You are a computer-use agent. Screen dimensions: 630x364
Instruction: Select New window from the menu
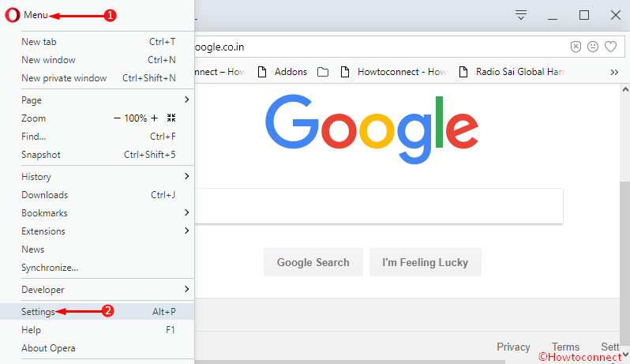click(97, 60)
